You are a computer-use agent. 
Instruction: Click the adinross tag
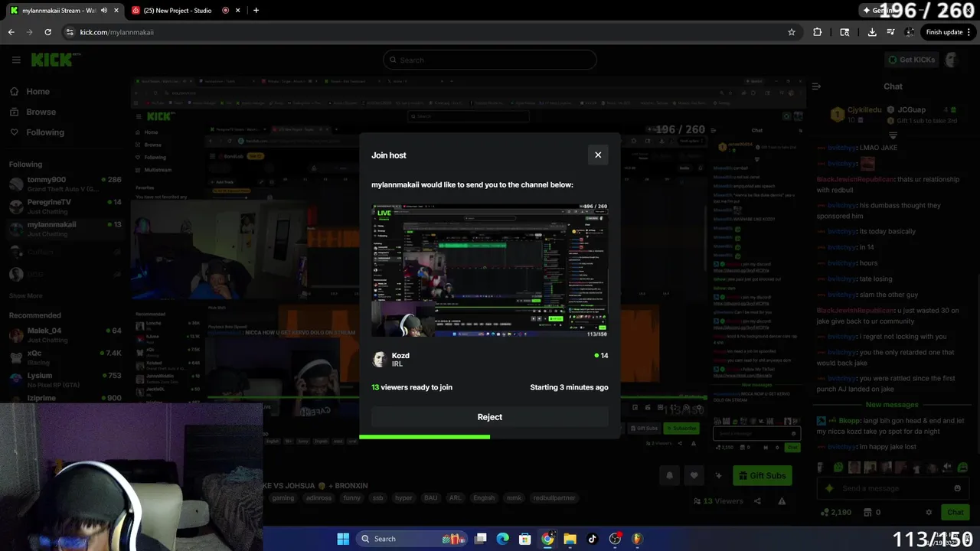(318, 497)
